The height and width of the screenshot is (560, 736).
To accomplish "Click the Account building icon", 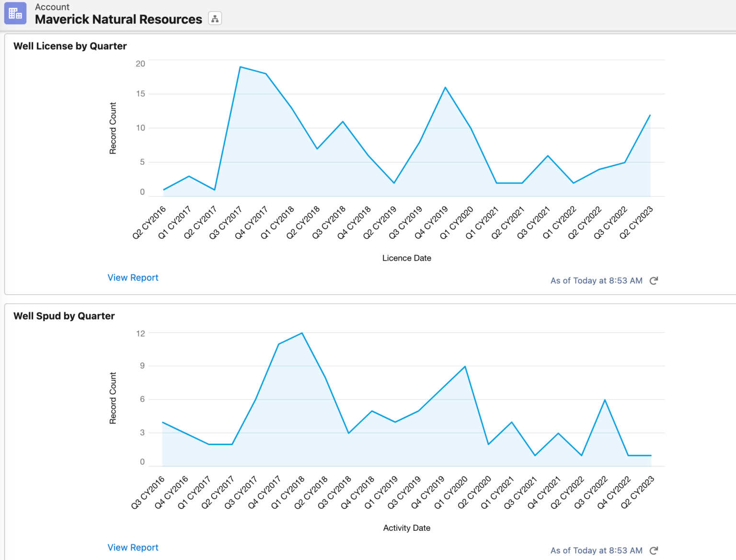I will 15,13.
